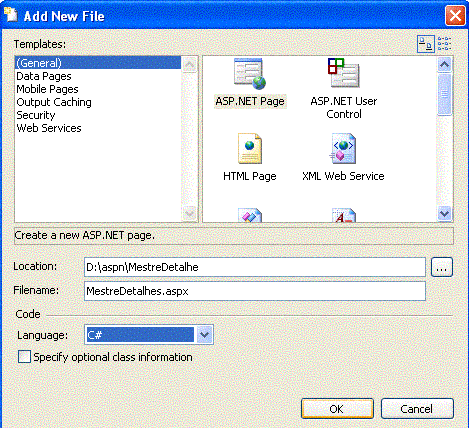469x428 pixels.
Task: Click the template pane scroll down arrow
Action: tap(445, 213)
